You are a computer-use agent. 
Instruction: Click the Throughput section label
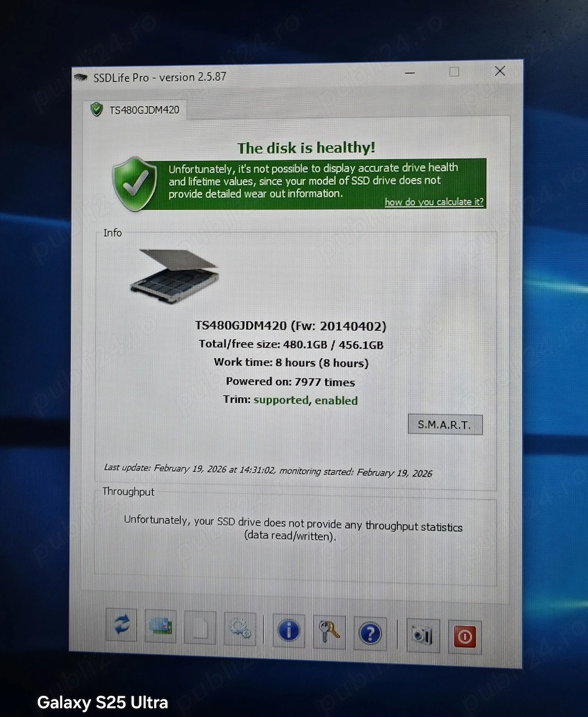click(x=128, y=492)
